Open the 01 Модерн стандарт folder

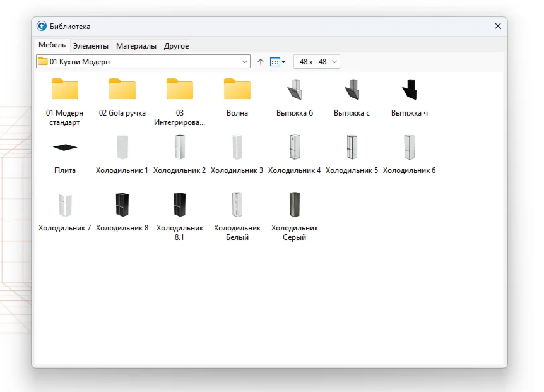pyautogui.click(x=65, y=91)
